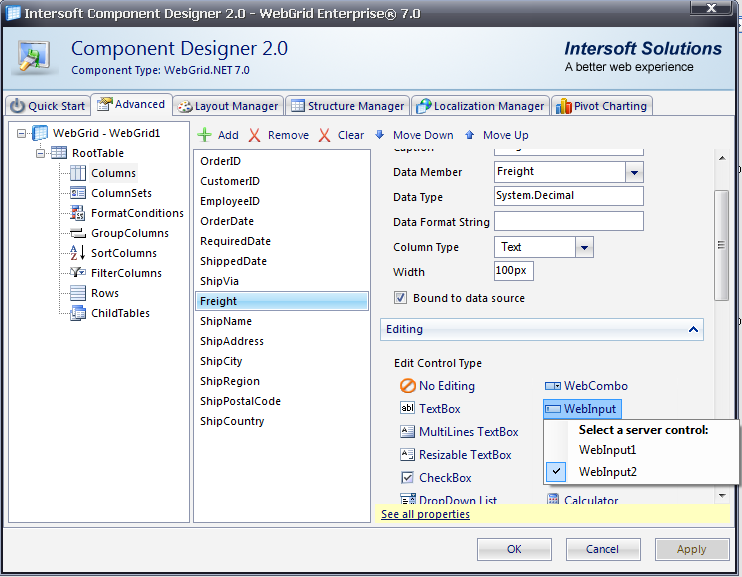The height and width of the screenshot is (577, 742).
Task: Click the GroupColumns node icon
Action: [x=78, y=233]
